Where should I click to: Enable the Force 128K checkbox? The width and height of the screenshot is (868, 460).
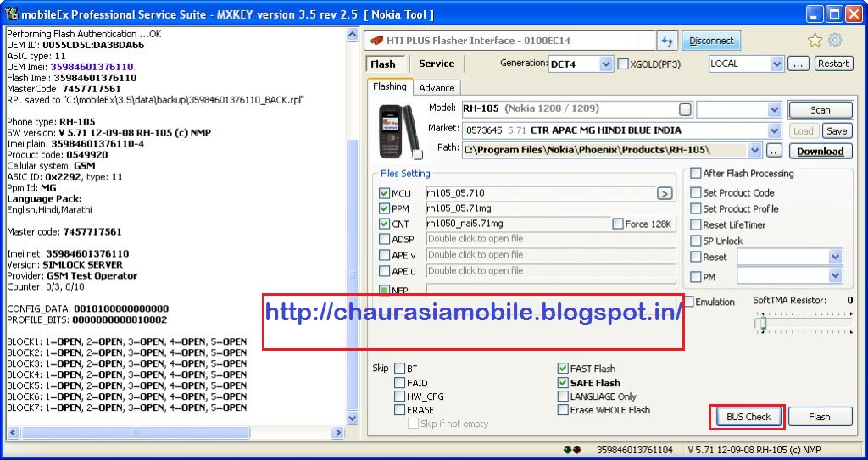[x=618, y=224]
